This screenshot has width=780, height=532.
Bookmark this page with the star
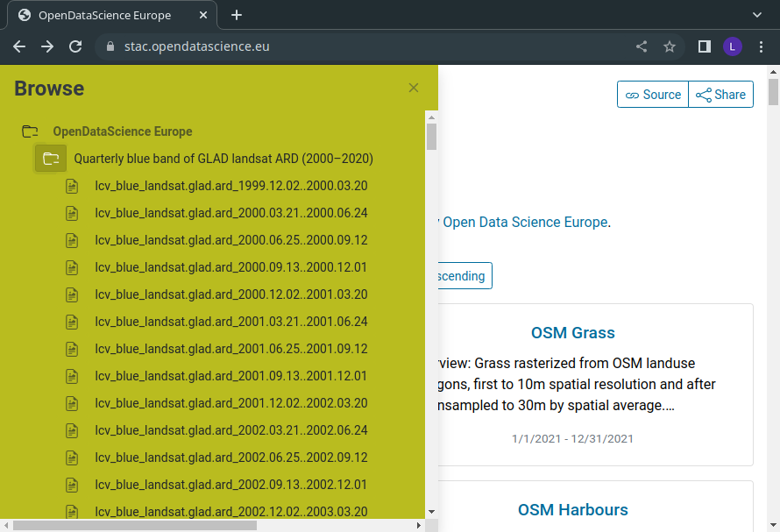pos(670,46)
